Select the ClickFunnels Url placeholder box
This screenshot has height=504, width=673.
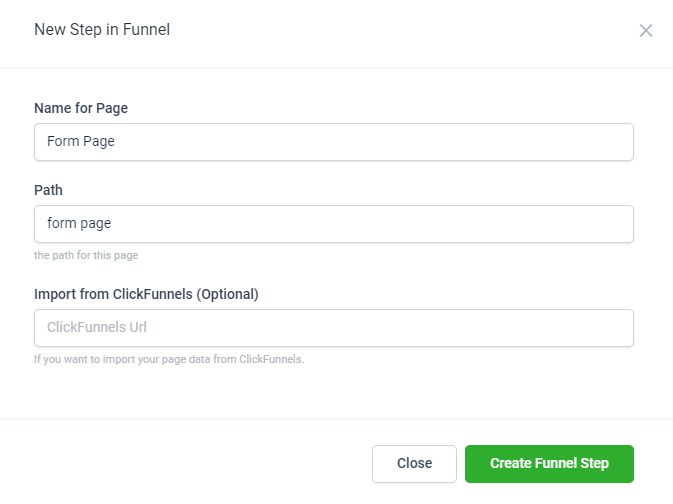click(x=333, y=328)
